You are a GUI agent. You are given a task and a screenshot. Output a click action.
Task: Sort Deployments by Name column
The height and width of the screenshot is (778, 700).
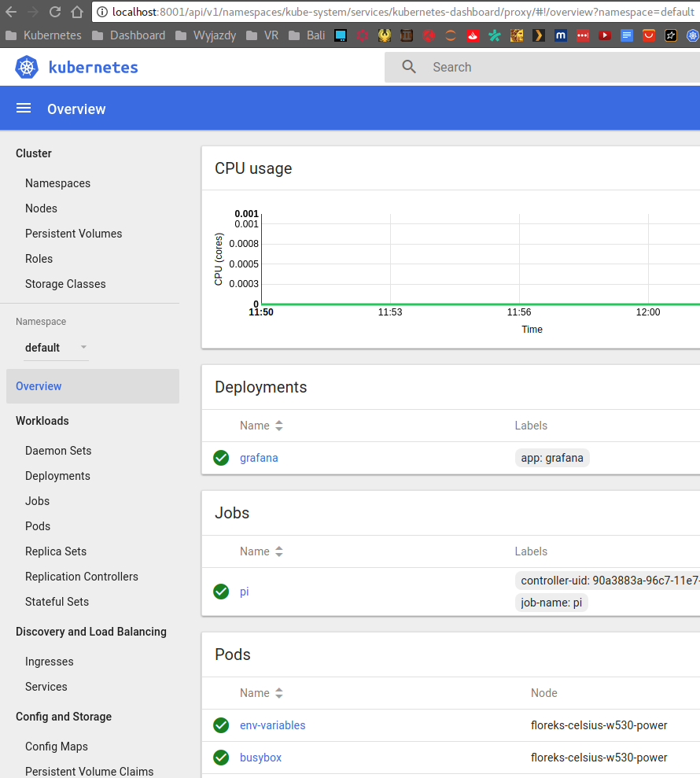click(x=261, y=426)
